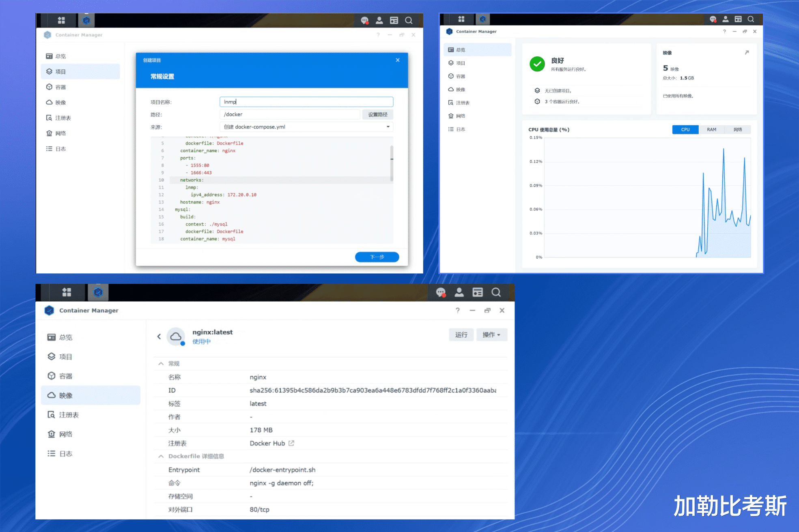Select 注册表 in bottom window sidebar

[x=90, y=415]
